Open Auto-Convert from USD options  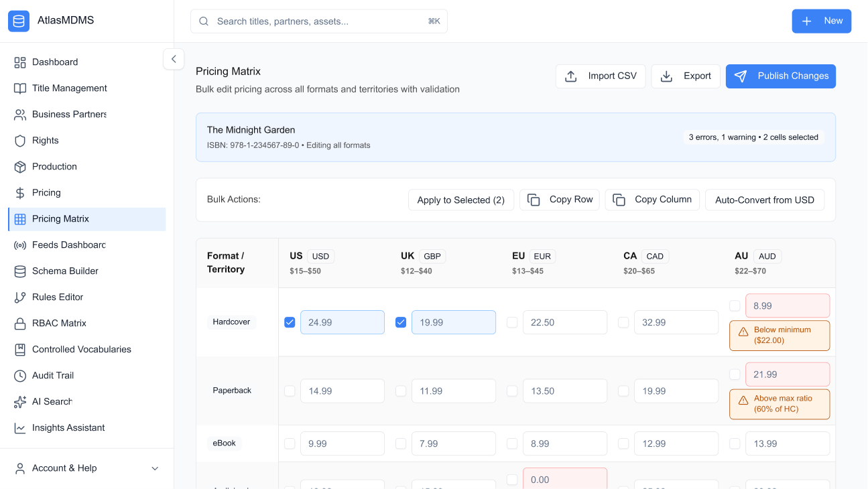coord(765,200)
